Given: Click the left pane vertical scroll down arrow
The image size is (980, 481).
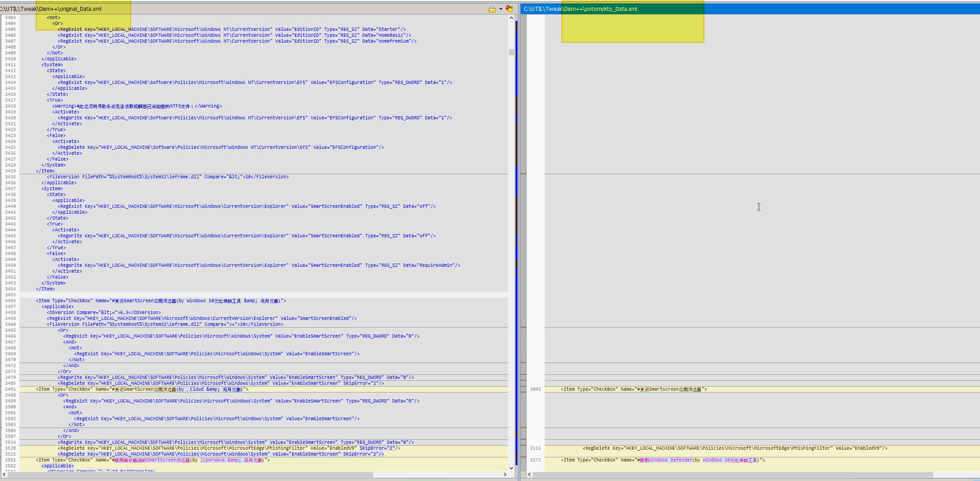Looking at the screenshot, I should [511, 468].
